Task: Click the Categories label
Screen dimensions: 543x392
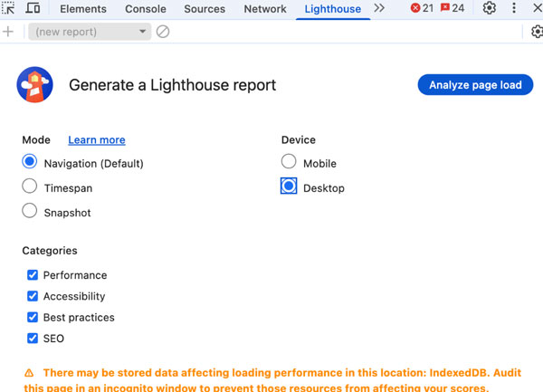Action: 50,251
